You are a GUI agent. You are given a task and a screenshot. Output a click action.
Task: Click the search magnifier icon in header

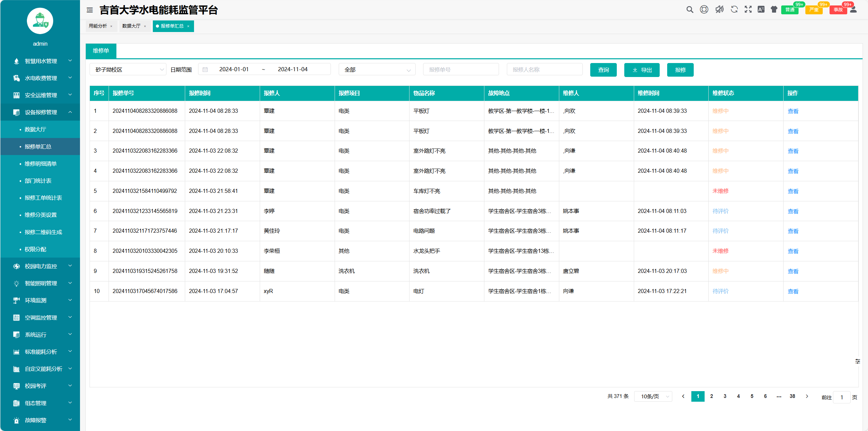click(690, 10)
